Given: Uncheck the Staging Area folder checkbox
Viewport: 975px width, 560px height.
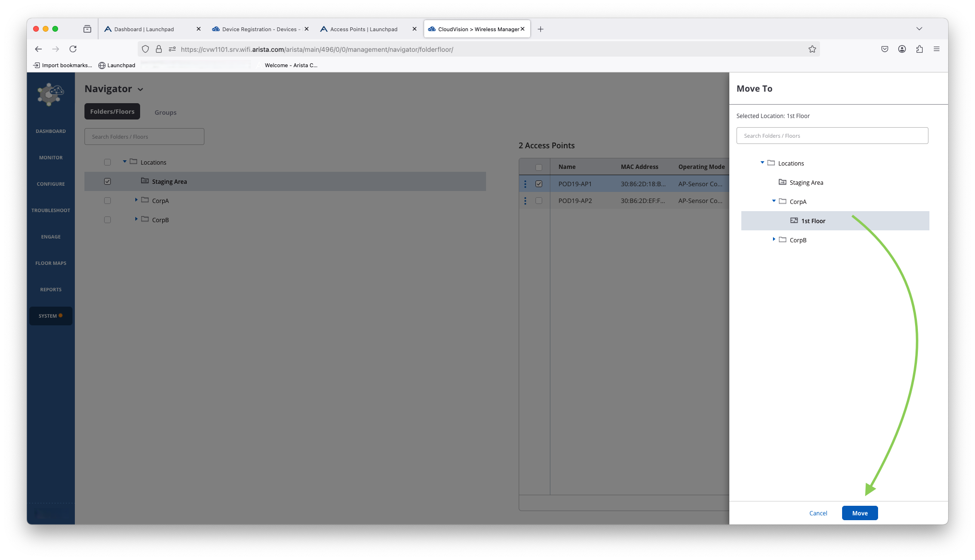Looking at the screenshot, I should coord(107,181).
